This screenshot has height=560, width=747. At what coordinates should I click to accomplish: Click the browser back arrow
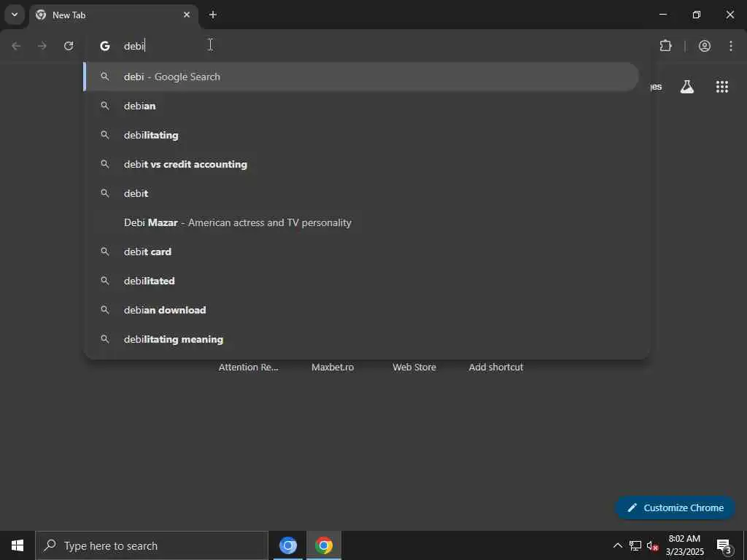(16, 46)
